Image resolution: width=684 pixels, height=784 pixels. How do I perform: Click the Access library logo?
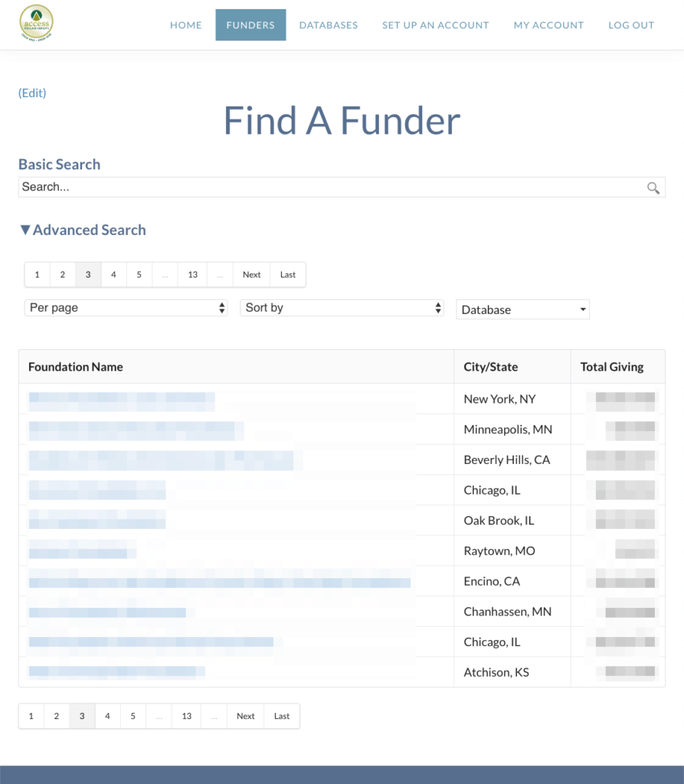tap(36, 23)
